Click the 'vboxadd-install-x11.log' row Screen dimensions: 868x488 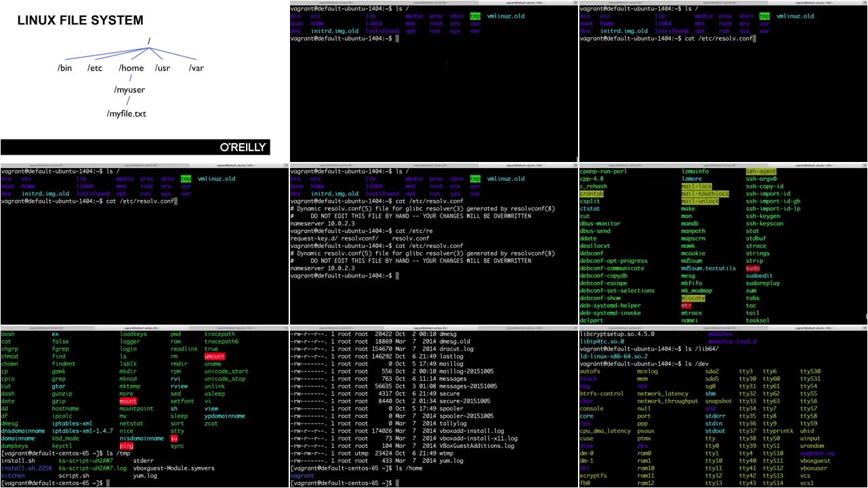coord(405,439)
